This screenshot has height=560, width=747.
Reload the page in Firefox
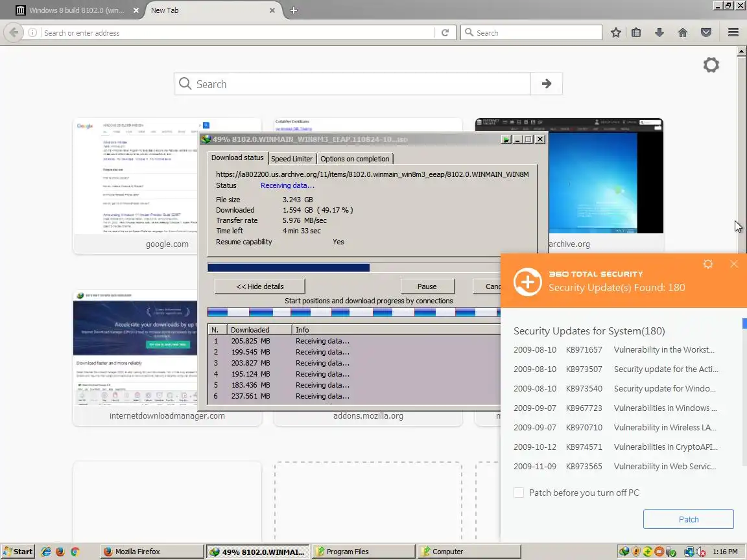pyautogui.click(x=445, y=32)
